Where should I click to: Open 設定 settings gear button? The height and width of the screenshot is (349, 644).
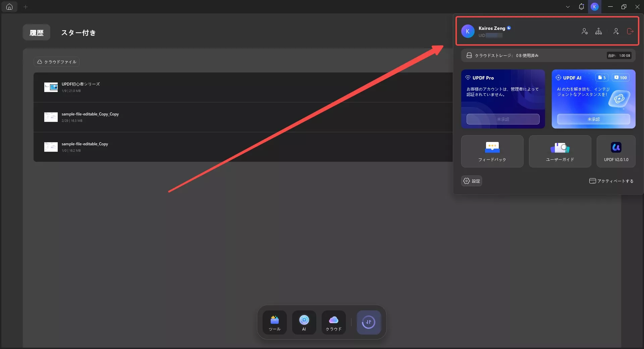tap(472, 181)
